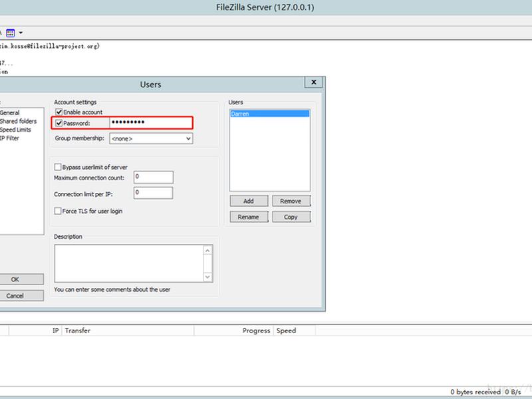This screenshot has height=399, width=532.
Task: Click inside the Description text box
Action: coord(129,263)
